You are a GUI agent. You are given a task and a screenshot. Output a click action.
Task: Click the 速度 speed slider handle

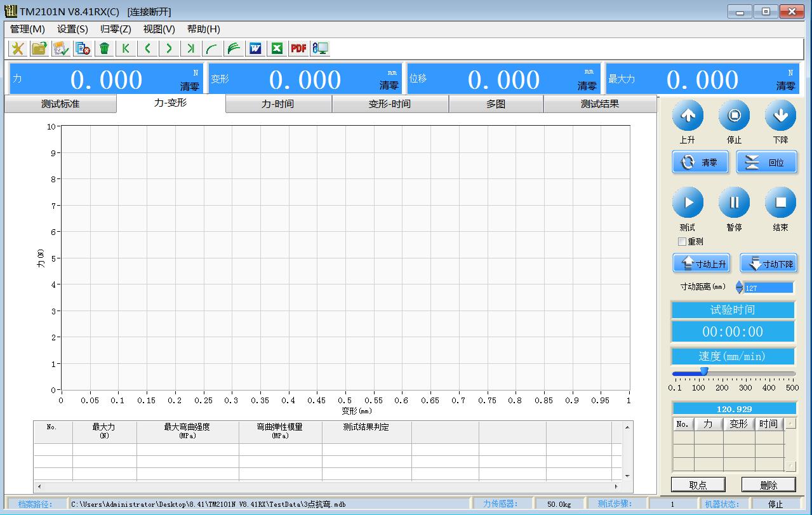[703, 371]
